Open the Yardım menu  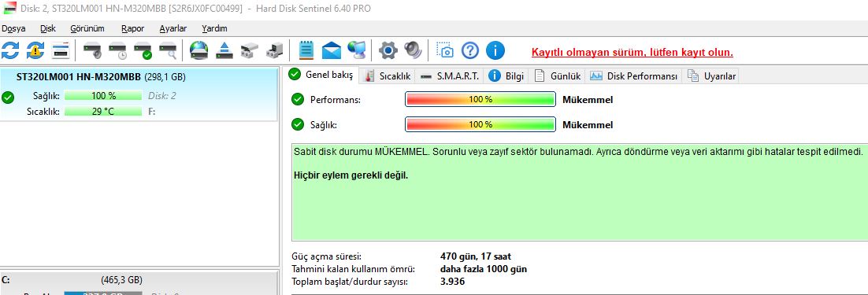pos(214,29)
